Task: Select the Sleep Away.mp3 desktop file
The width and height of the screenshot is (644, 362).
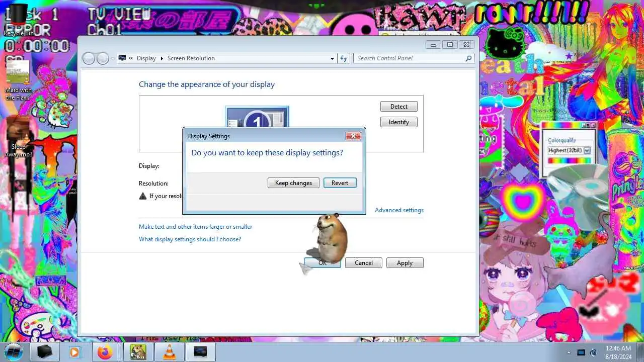Action: click(18, 137)
